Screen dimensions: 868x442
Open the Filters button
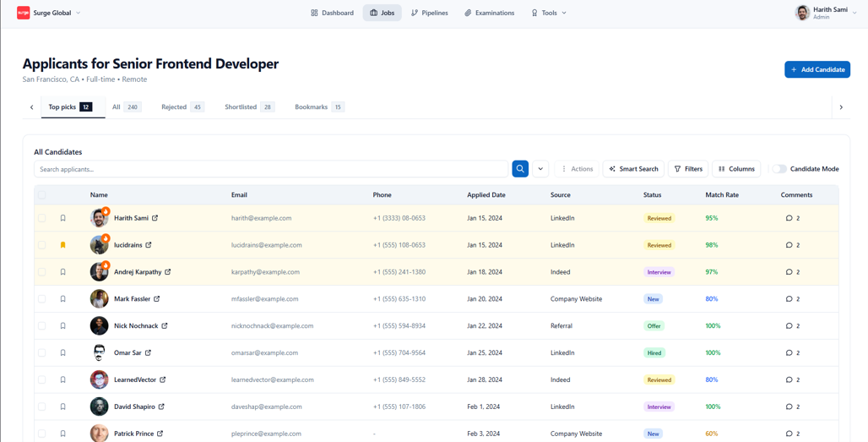coord(688,169)
